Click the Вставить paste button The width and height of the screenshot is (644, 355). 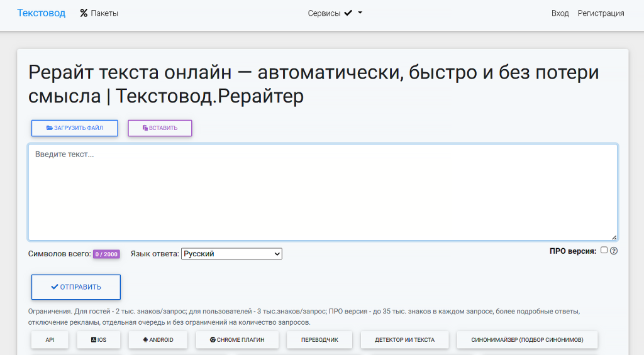click(160, 128)
